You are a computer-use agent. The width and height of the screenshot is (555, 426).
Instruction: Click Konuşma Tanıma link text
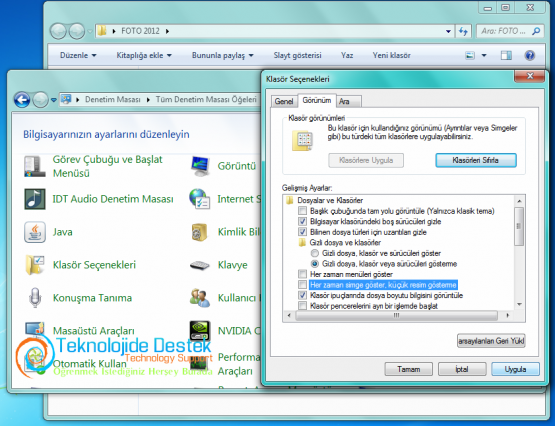(92, 298)
